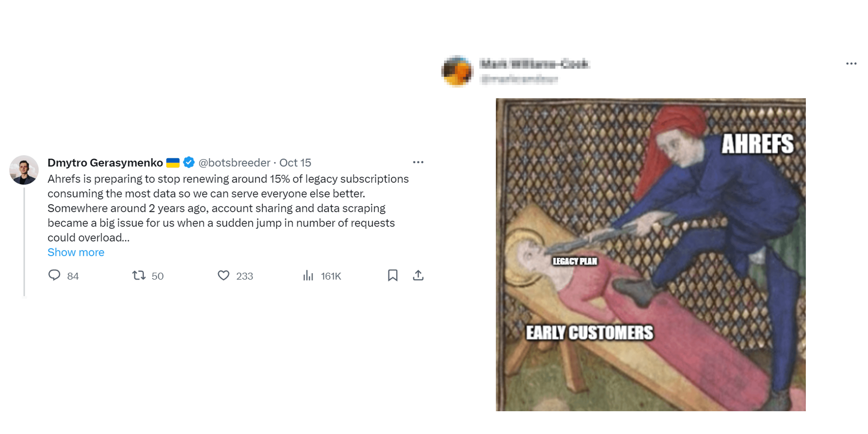
Task: Click the blurred author name on meme tweet
Action: tap(534, 64)
